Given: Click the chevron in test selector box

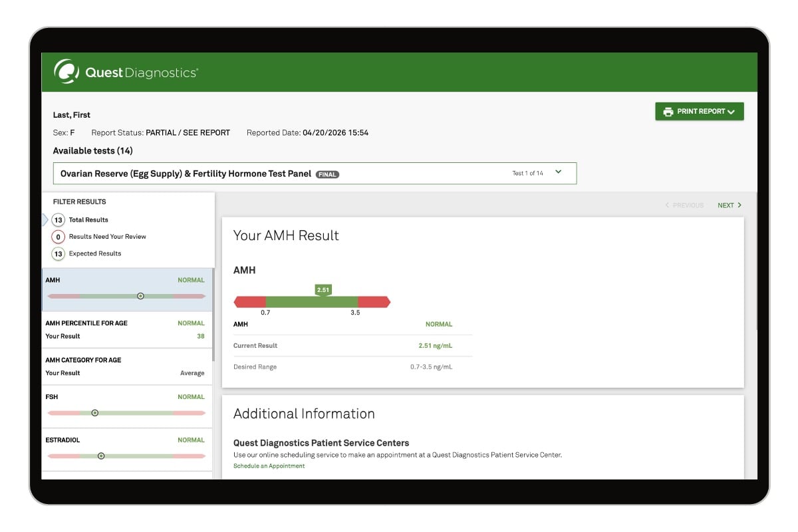Looking at the screenshot, I should 559,172.
